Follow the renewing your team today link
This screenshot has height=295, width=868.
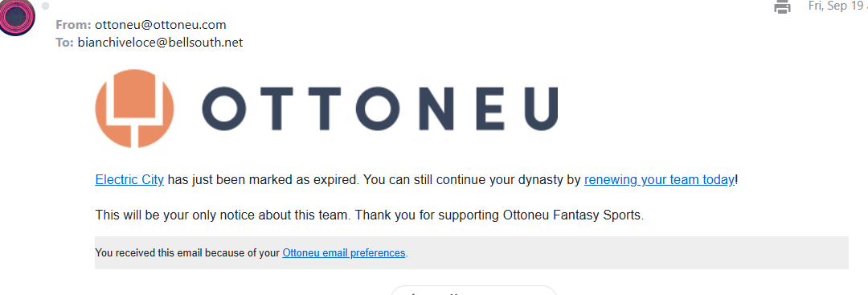[659, 180]
